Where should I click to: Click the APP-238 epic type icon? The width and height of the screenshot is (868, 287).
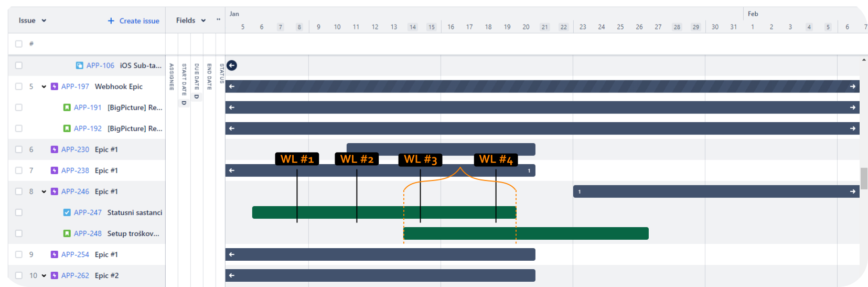tap(55, 171)
